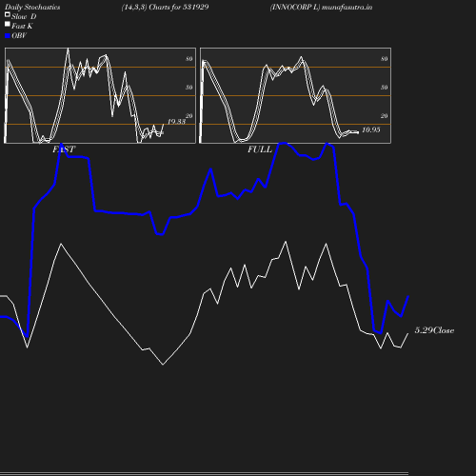Click the 19.33 value in the FAST chart

click(x=176, y=122)
